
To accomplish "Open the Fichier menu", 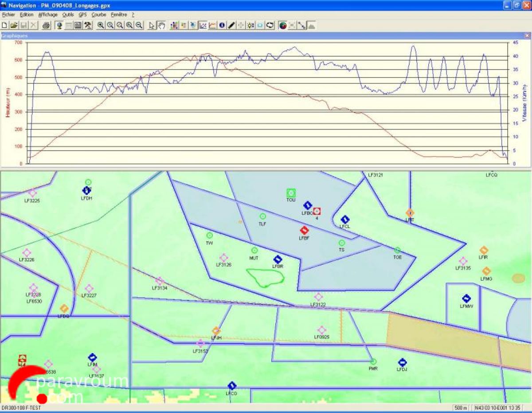I will (x=8, y=15).
